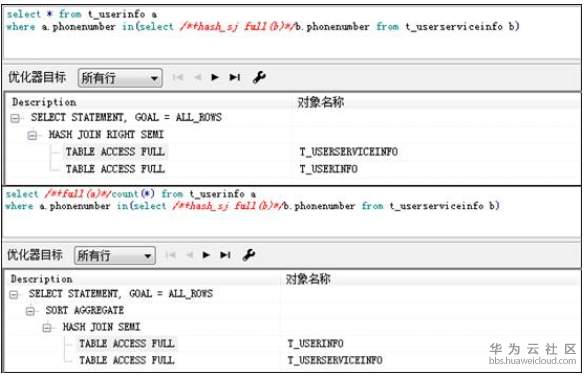Click T_USERINFO object name in lower plan

(x=316, y=344)
